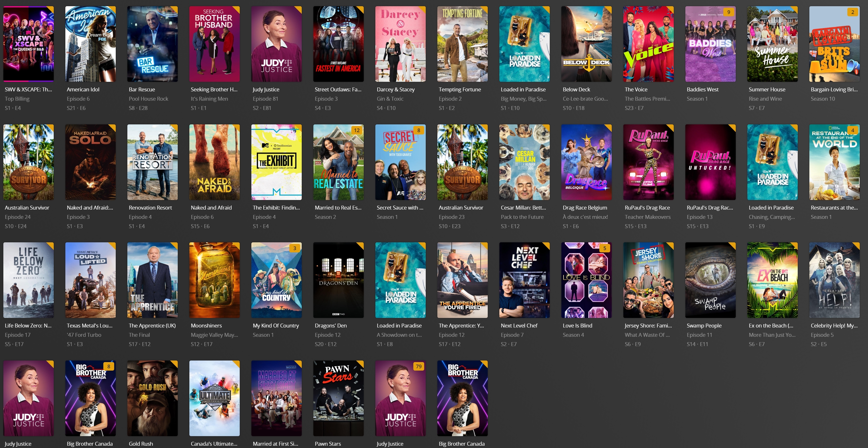868x448 pixels.
Task: Click 'Chasing, Camping...' episode text
Action: tap(771, 217)
